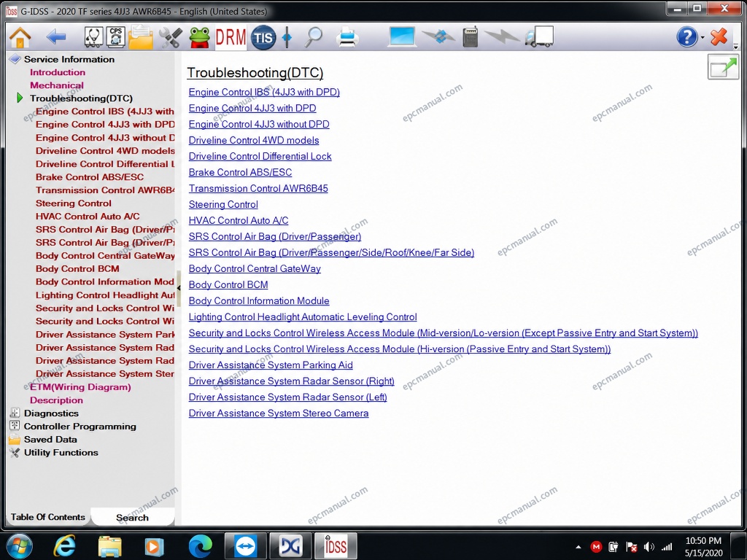Expand the content pane with the top-right icon
The width and height of the screenshot is (747, 560).
coord(723,66)
